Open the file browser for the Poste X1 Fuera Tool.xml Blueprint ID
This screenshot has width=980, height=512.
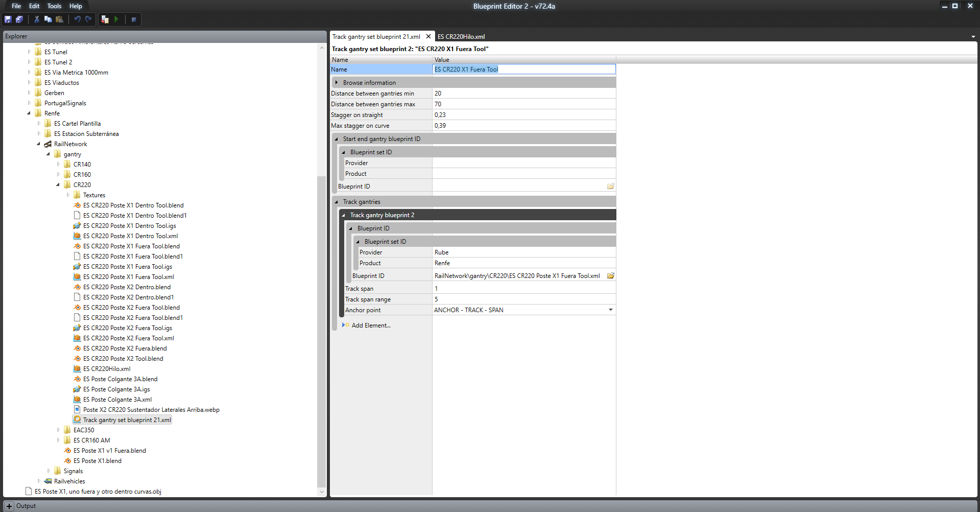tap(610, 276)
